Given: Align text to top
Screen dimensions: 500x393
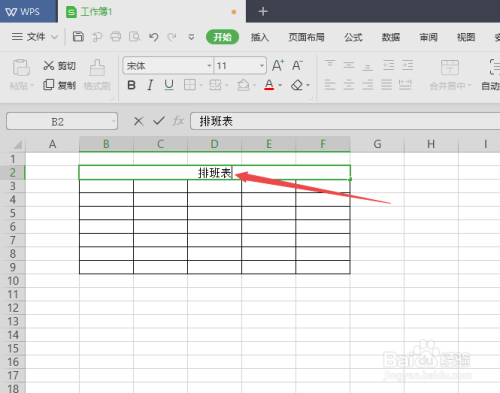Looking at the screenshot, I should click(x=330, y=63).
